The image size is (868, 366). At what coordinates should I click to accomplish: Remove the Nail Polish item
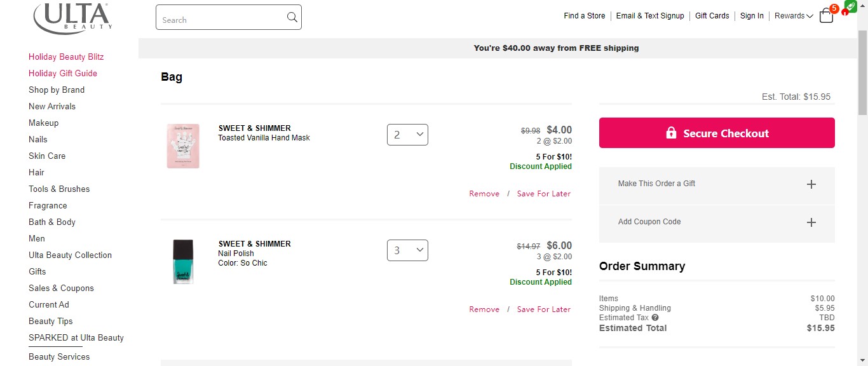click(x=484, y=309)
